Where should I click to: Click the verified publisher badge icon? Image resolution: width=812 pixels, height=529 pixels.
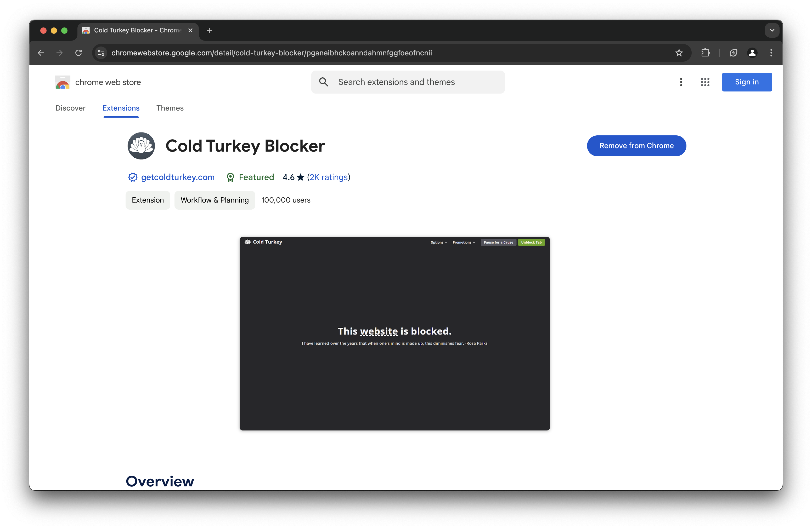(133, 177)
